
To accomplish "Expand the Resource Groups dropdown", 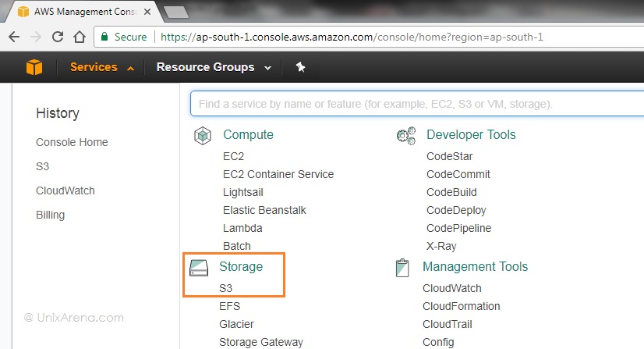I will coord(214,67).
